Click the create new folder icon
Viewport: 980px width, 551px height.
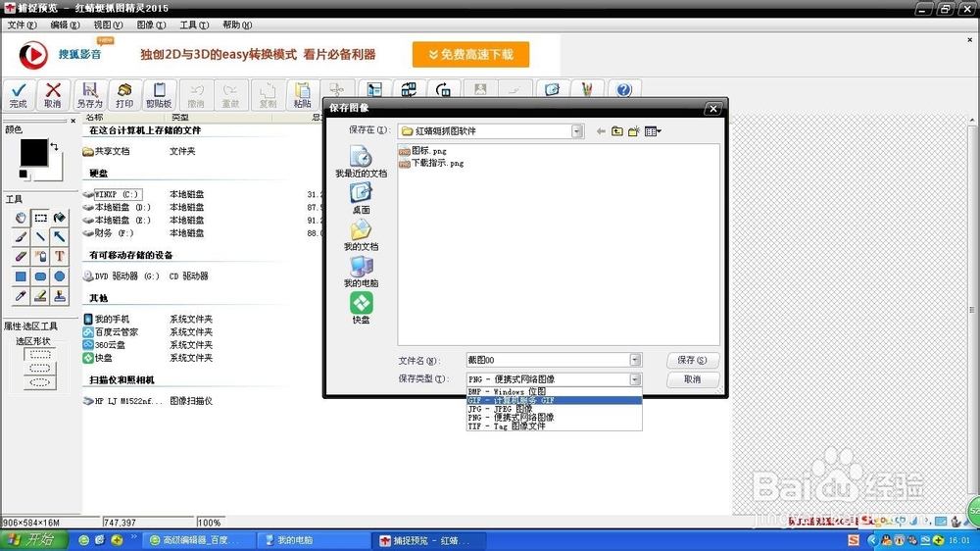click(634, 131)
